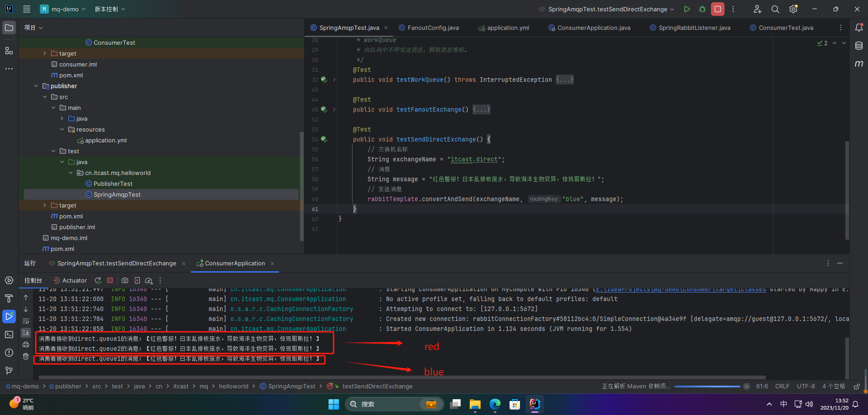Rerun ConsumerApplication in Run panel

click(x=98, y=280)
